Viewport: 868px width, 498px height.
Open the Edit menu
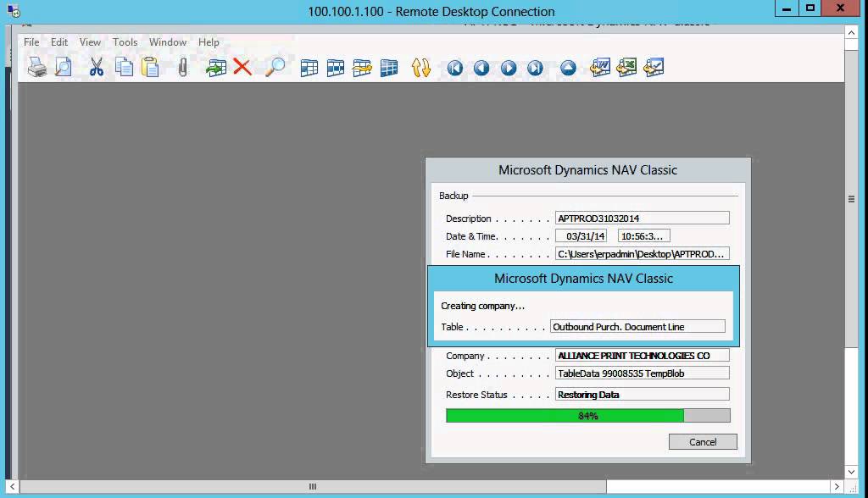click(x=59, y=42)
